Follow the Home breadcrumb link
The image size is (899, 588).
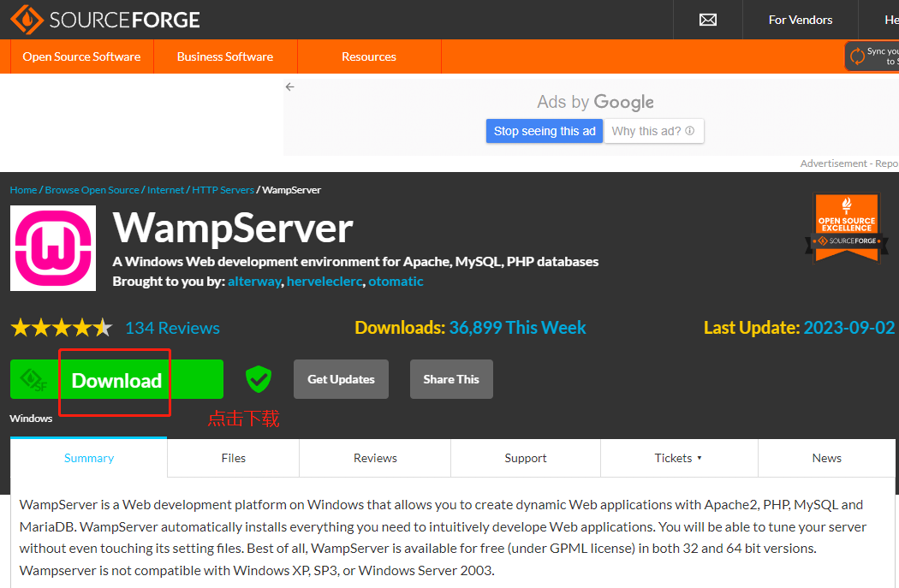pyautogui.click(x=23, y=190)
